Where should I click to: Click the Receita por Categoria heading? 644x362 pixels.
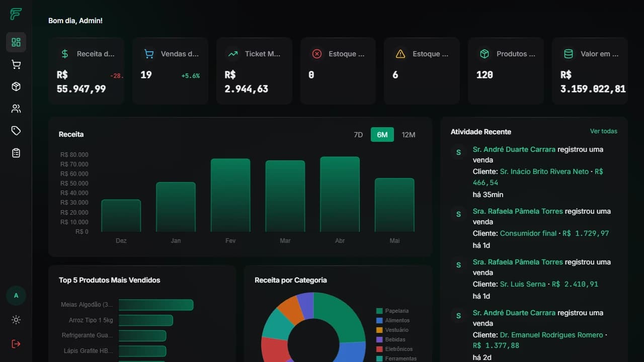pos(291,280)
